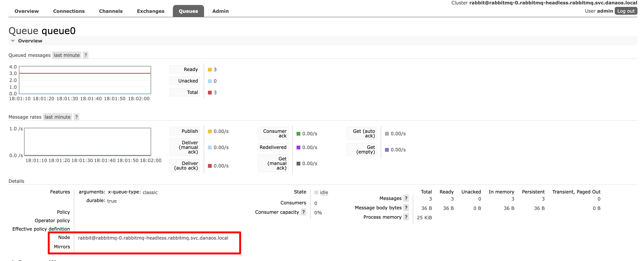The width and height of the screenshot is (644, 261).
Task: Click the idle state label
Action: [x=324, y=192]
